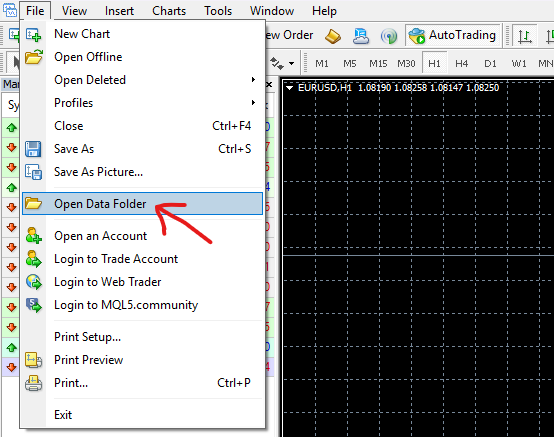Click the MQL5.community login icon
The image size is (554, 437).
point(34,305)
